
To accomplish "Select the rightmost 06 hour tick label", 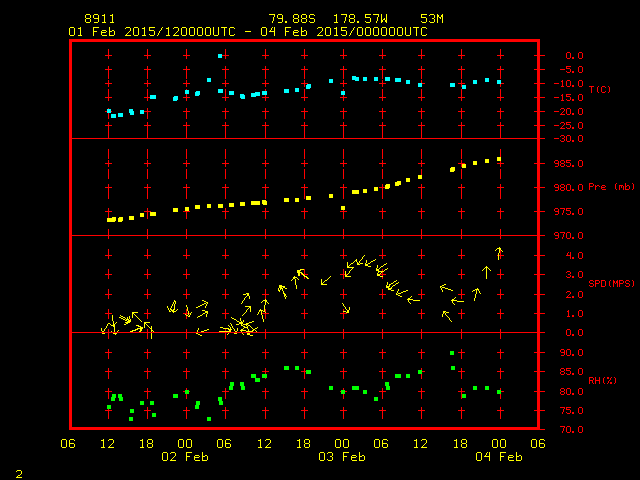I will [x=537, y=444].
